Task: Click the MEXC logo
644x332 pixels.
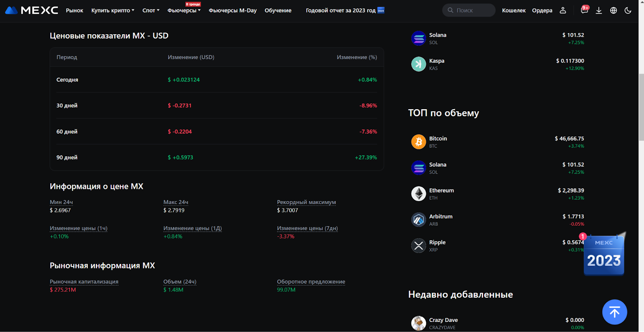Action: pyautogui.click(x=31, y=10)
